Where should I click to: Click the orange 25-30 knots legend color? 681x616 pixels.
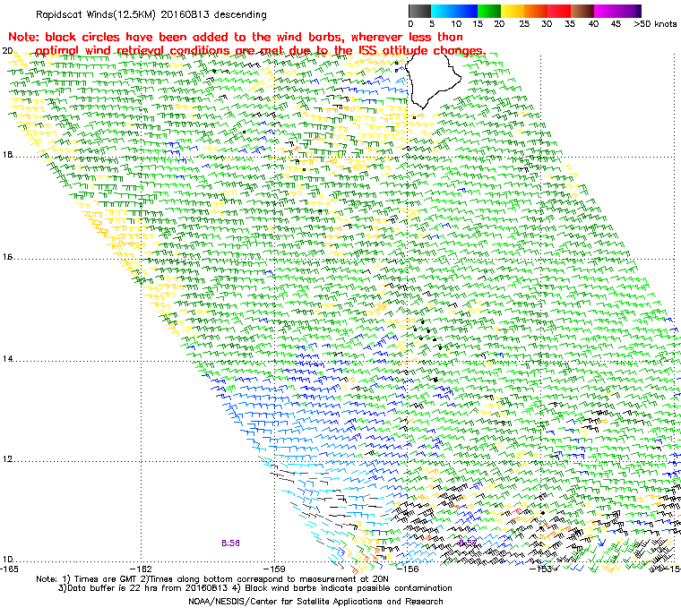(x=536, y=11)
